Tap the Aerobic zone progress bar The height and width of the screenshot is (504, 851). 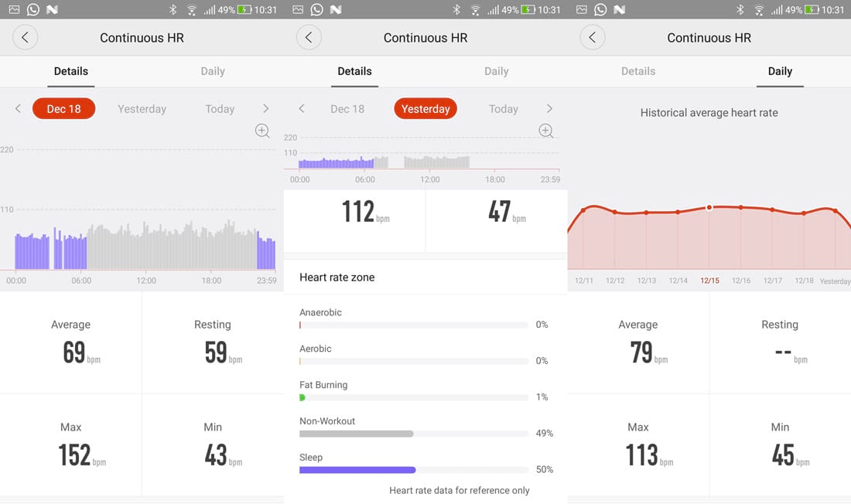pyautogui.click(x=414, y=361)
